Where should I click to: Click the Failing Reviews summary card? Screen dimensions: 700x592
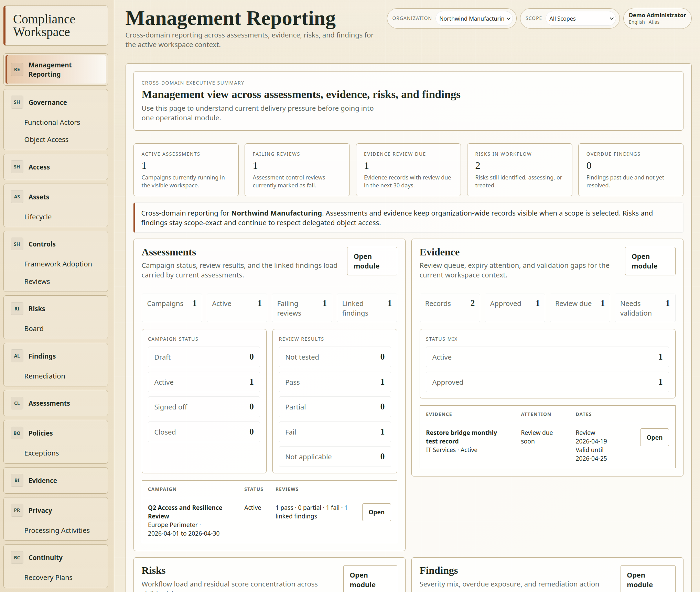(x=297, y=170)
